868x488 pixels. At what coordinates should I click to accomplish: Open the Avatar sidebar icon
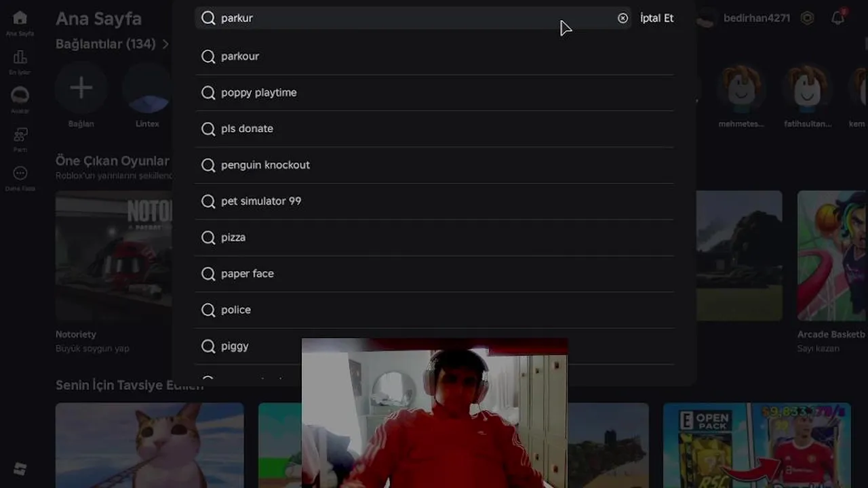tap(20, 95)
